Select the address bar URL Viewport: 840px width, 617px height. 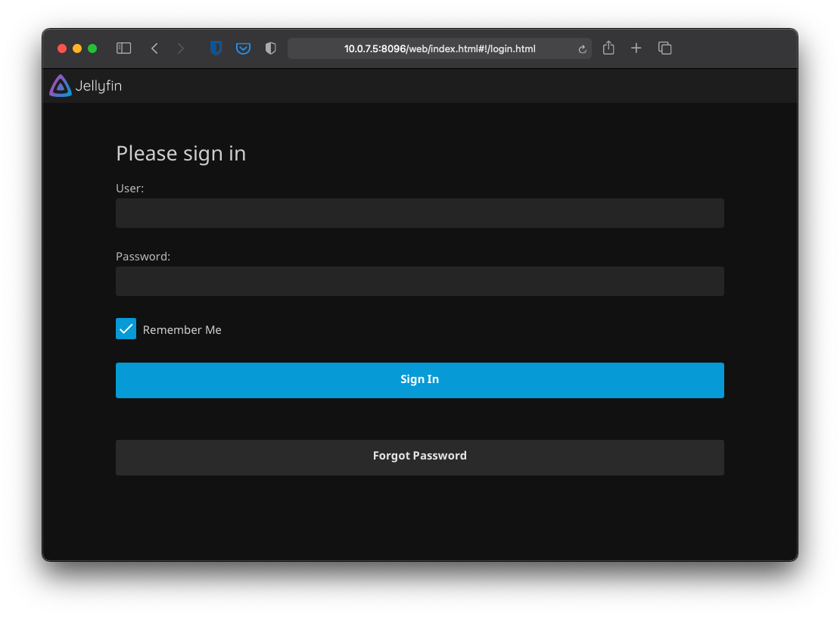(439, 49)
